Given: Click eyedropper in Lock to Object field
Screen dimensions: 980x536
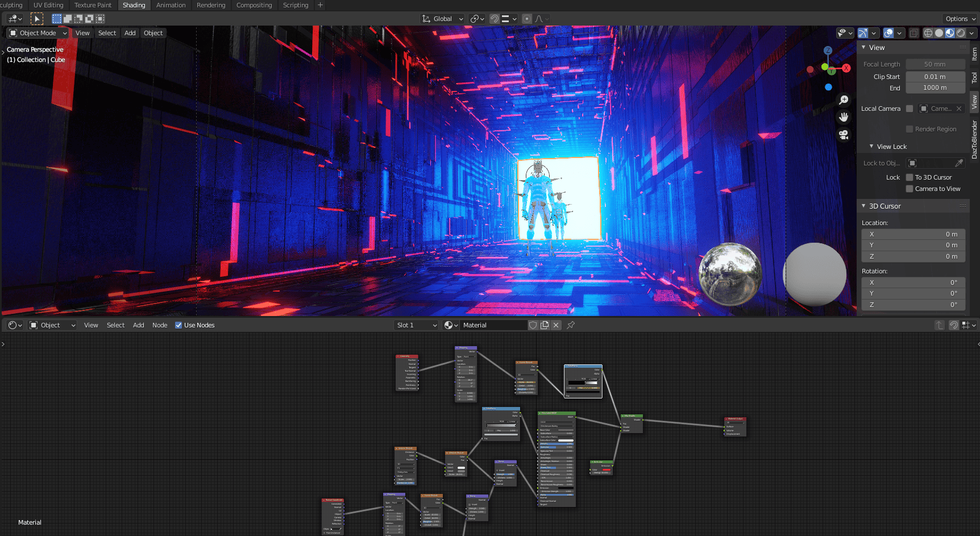Looking at the screenshot, I should tap(959, 163).
